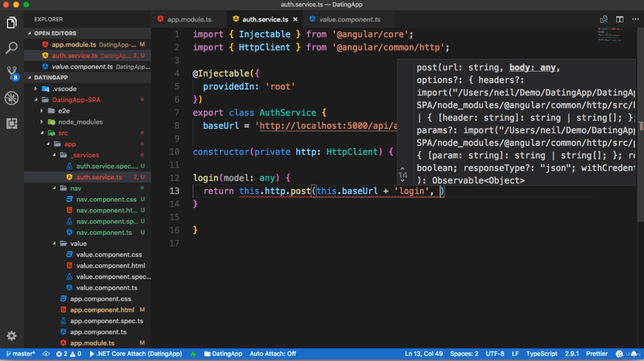Change indentation via Spaces: 2
The image size is (644, 361).
point(464,354)
